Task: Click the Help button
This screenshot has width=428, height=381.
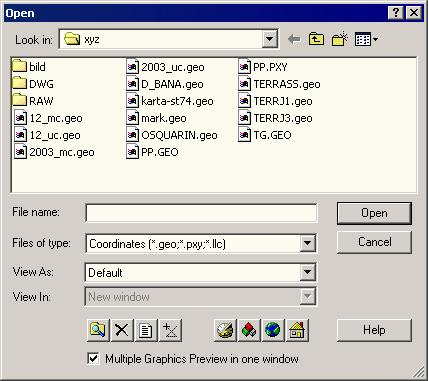Action: click(374, 330)
